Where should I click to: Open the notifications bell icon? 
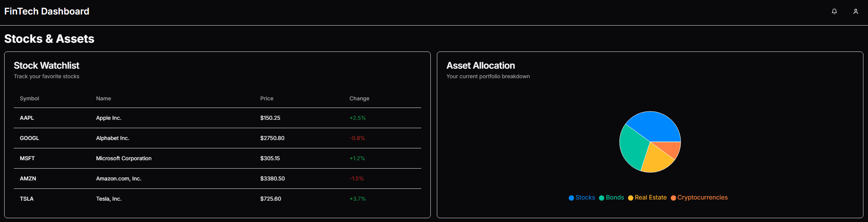(x=834, y=11)
